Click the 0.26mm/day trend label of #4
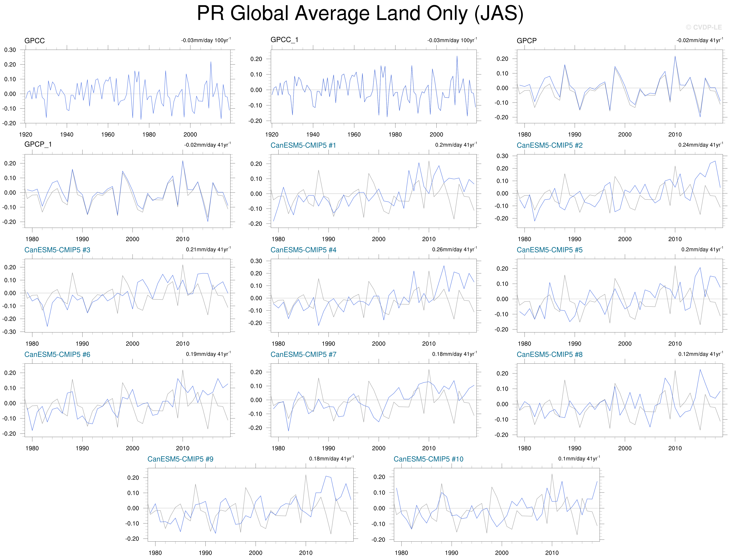Image resolution: width=730 pixels, height=560 pixels. click(454, 249)
